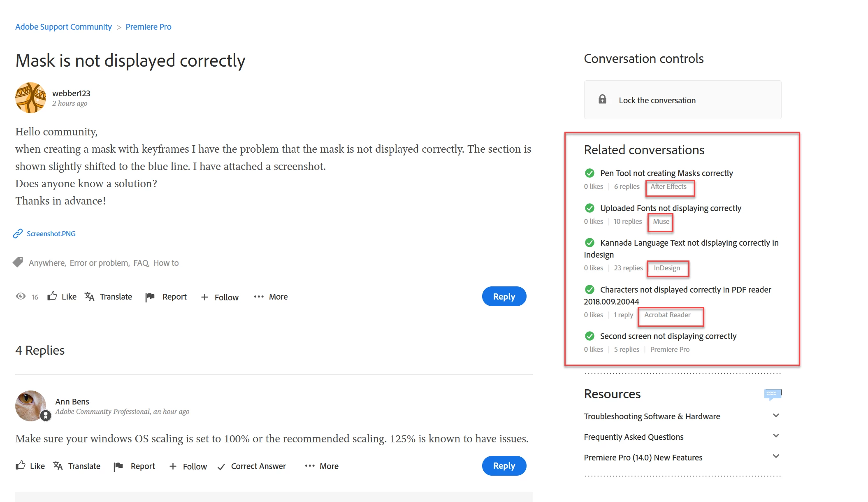Click the thumbs-up Like icon on original post
Image resolution: width=868 pixels, height=502 pixels.
click(x=52, y=296)
